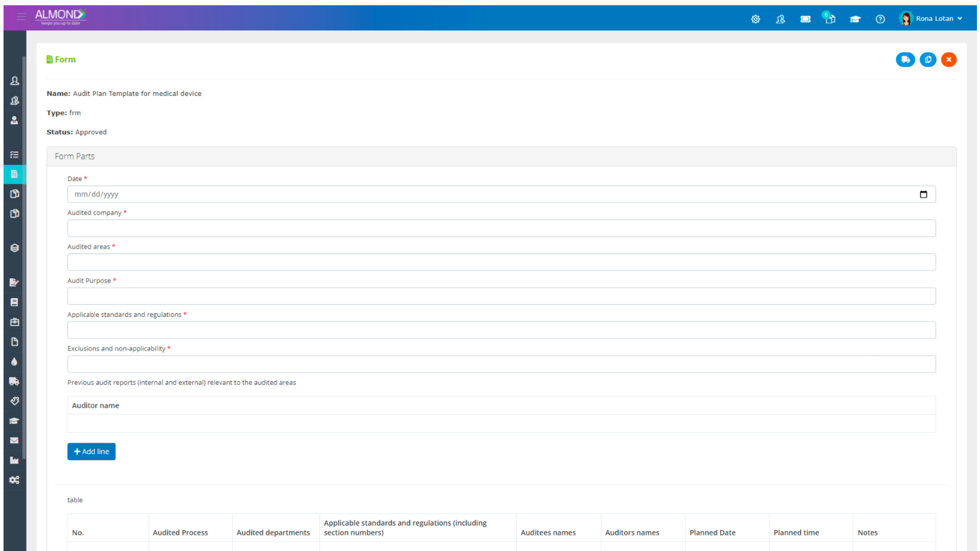Open the chart icon in the sidebar
Viewport: 980px width, 551px height.
(x=14, y=460)
